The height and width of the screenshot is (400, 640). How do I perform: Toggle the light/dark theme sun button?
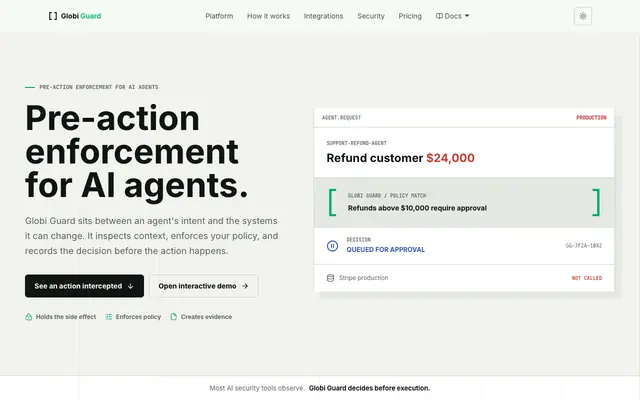tap(582, 16)
